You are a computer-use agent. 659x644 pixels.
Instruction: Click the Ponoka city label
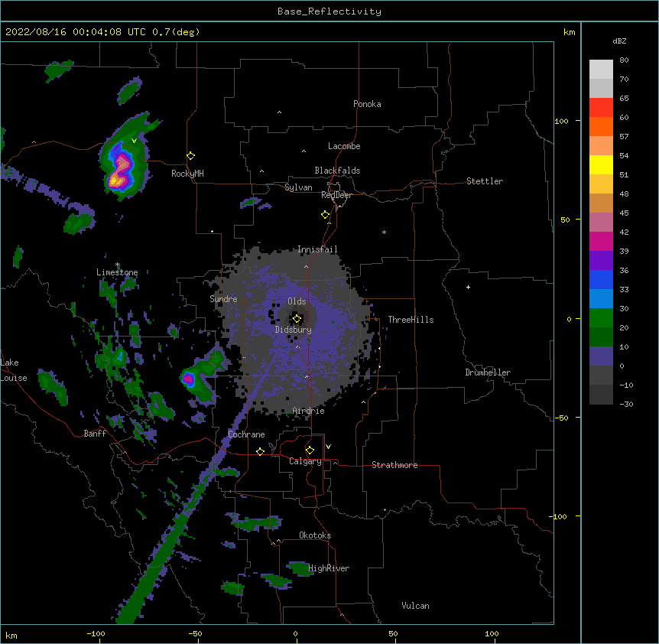[367, 104]
